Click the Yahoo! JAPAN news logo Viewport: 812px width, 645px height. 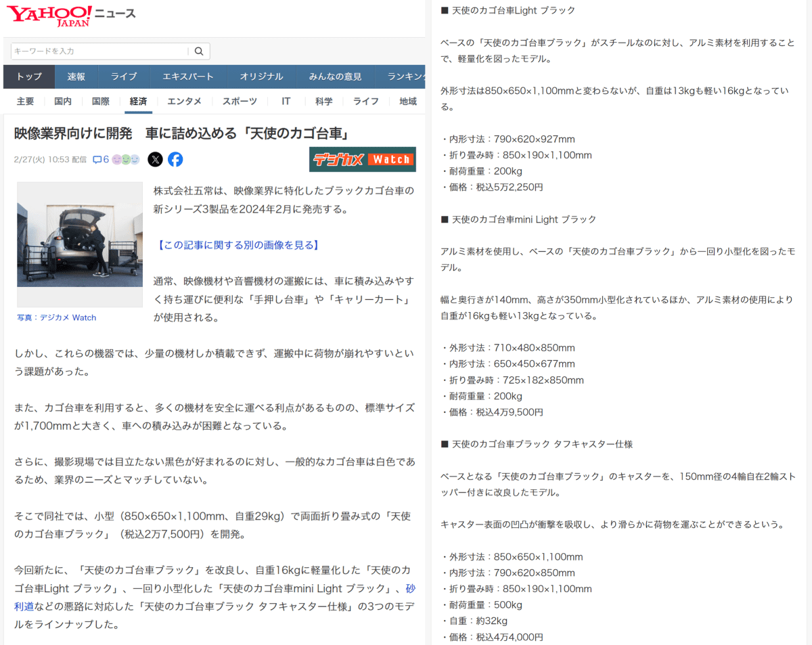(x=49, y=16)
